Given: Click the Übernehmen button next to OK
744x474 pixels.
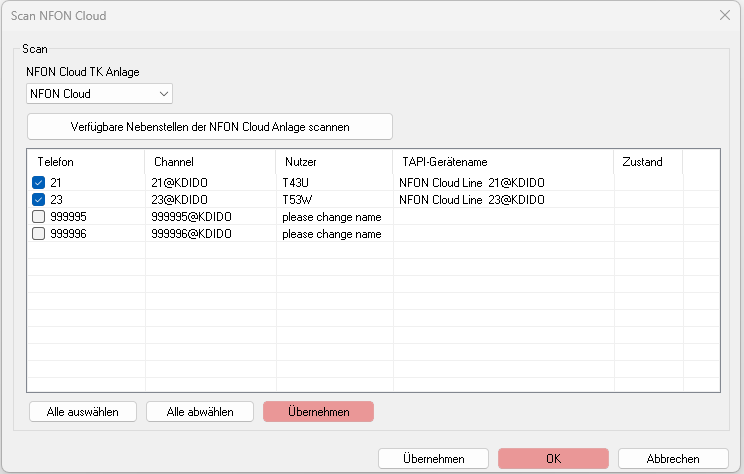Looking at the screenshot, I should click(433, 459).
